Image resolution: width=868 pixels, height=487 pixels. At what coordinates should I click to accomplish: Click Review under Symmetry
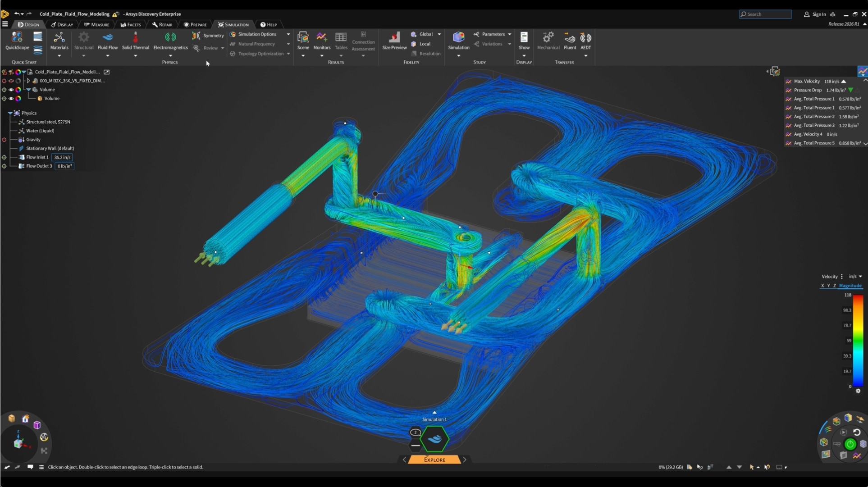pos(206,48)
